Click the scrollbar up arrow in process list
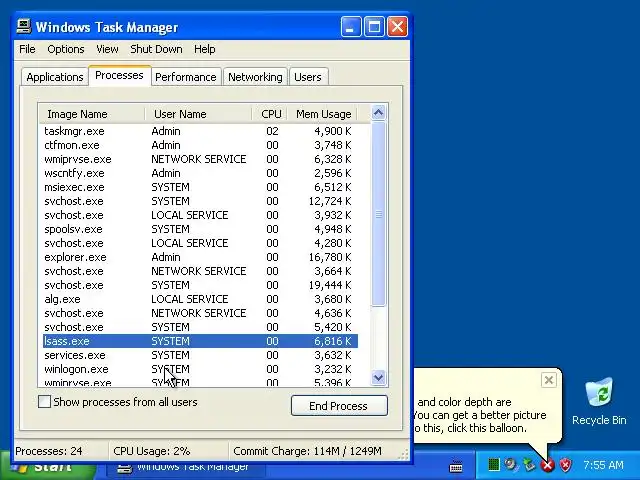Image resolution: width=640 pixels, height=480 pixels. point(378,112)
